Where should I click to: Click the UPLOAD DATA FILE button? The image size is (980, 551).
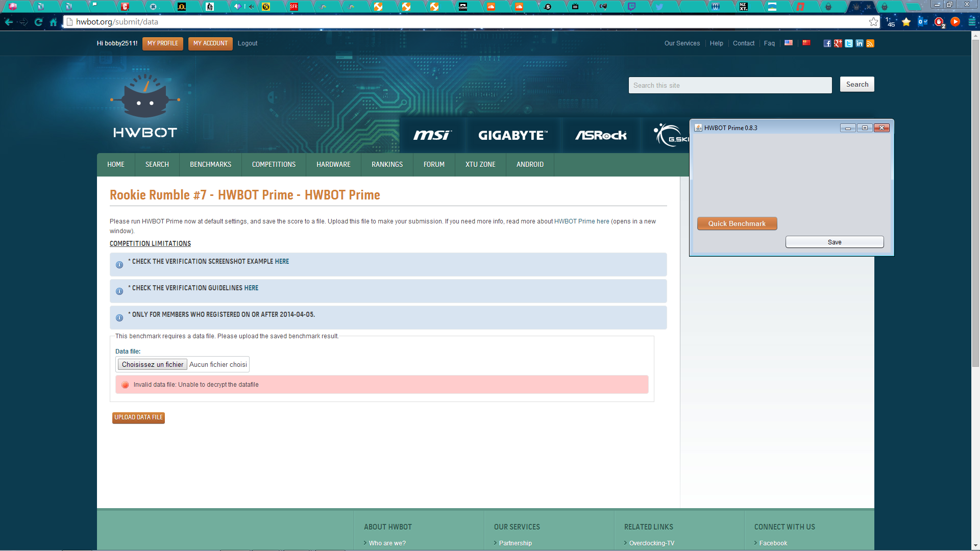138,417
